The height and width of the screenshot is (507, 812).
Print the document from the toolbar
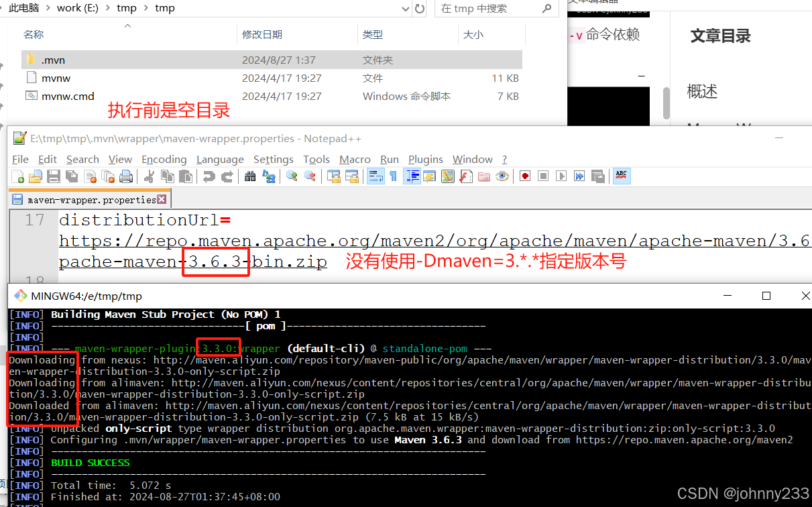125,176
